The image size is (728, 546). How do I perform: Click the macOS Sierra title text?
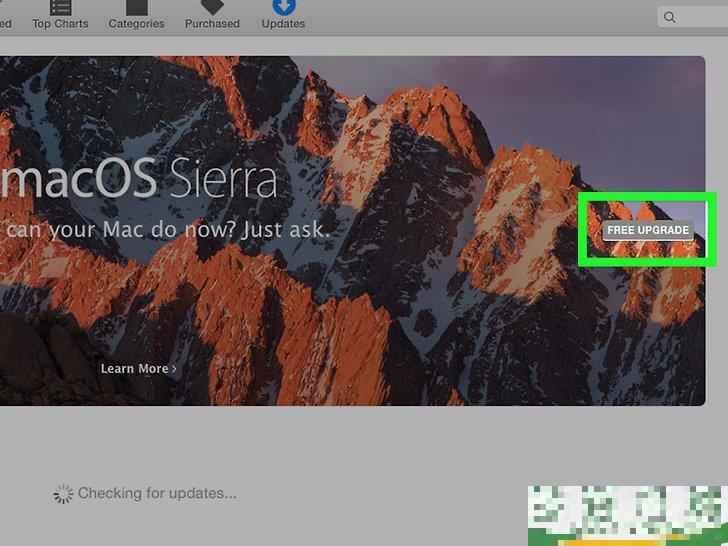click(140, 181)
